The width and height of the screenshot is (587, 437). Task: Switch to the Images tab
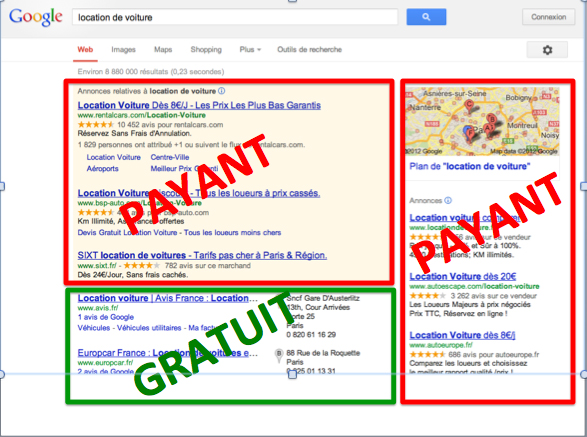(x=123, y=49)
